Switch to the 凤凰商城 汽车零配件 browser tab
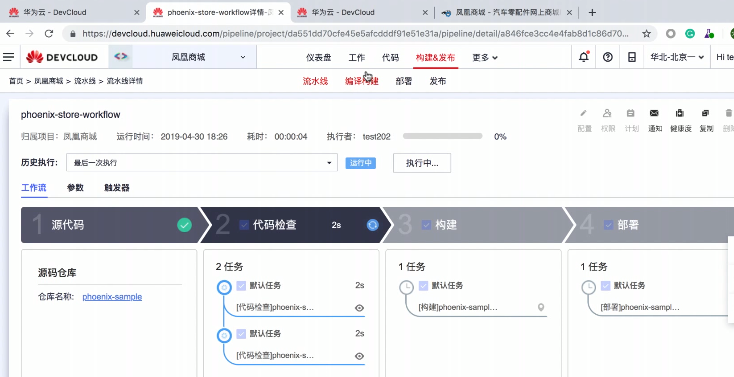 506,13
